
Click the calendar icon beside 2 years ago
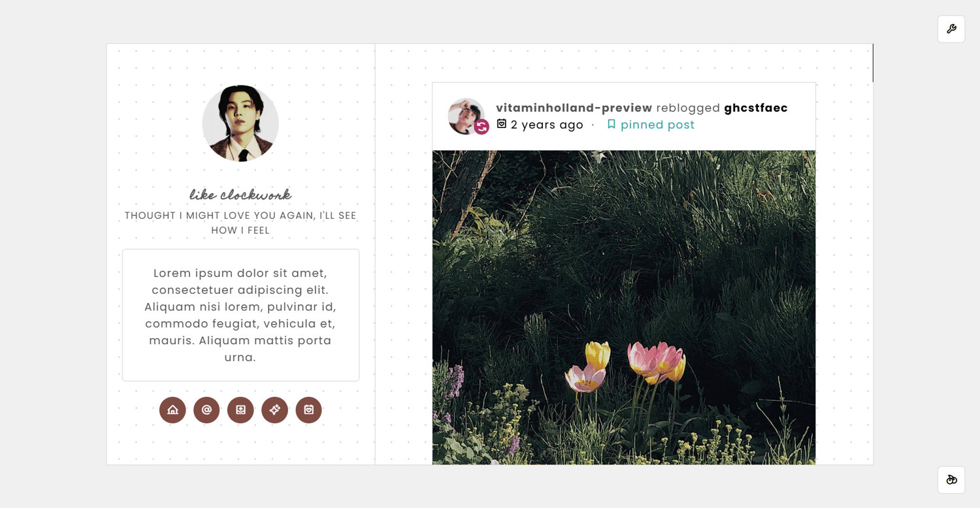pos(502,124)
